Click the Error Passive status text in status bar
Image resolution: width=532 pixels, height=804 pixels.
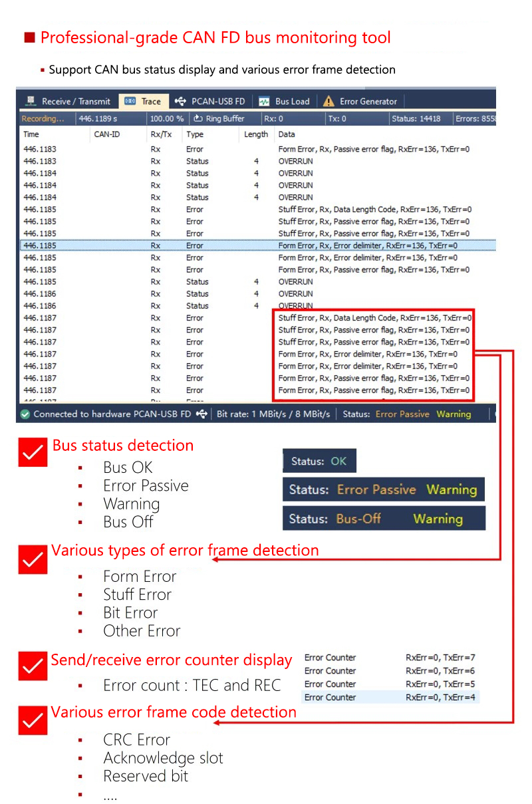click(402, 414)
